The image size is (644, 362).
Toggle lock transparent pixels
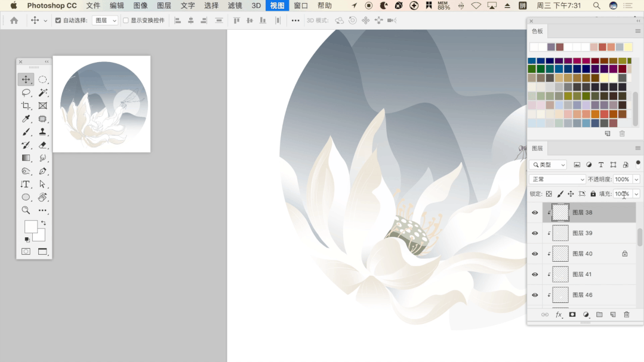pyautogui.click(x=549, y=194)
